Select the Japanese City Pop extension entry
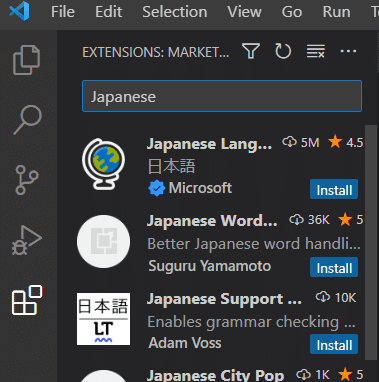 point(215,375)
